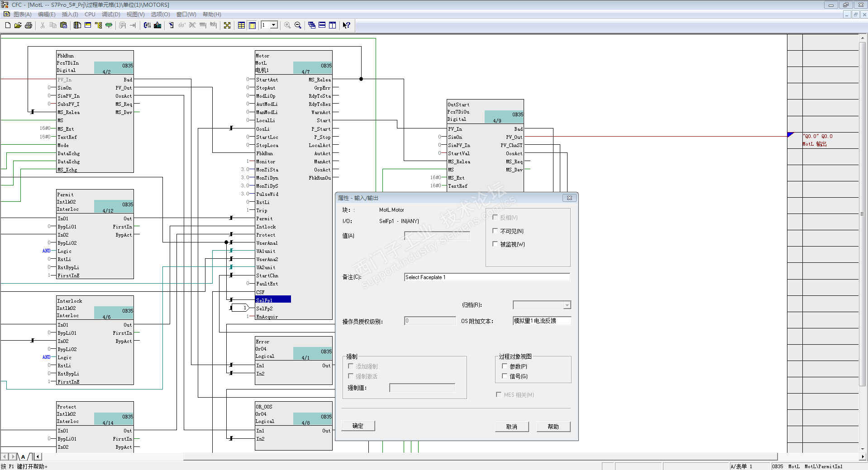Viewport: 868px width, 470px height.
Task: Click the Print icon in toolbar
Action: tap(29, 25)
